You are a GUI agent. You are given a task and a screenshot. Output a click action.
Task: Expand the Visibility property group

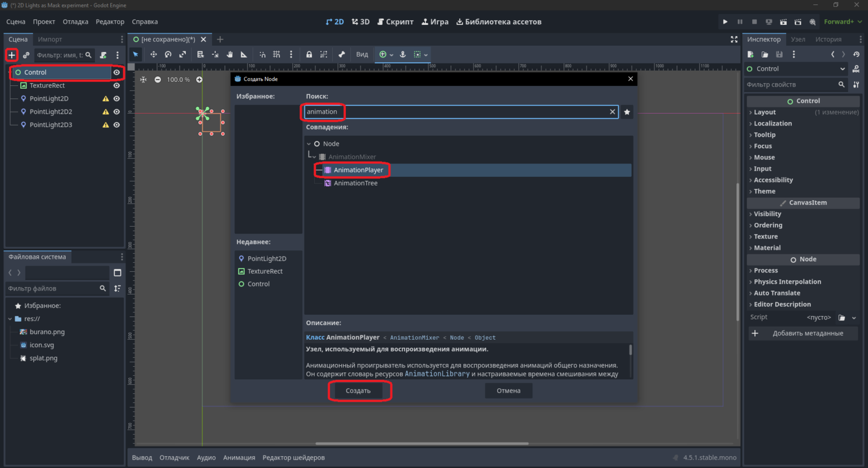767,214
